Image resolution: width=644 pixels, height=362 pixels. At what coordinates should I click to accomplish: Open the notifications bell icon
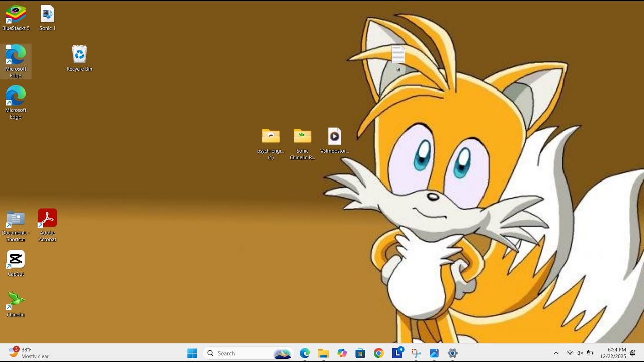tap(633, 353)
